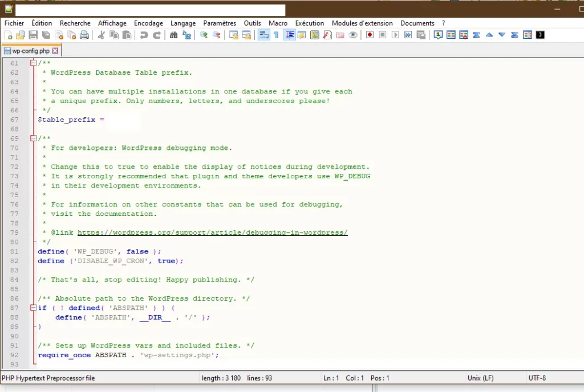Collapse the comment block at line 61
Image resolution: width=584 pixels, height=392 pixels.
coord(33,63)
